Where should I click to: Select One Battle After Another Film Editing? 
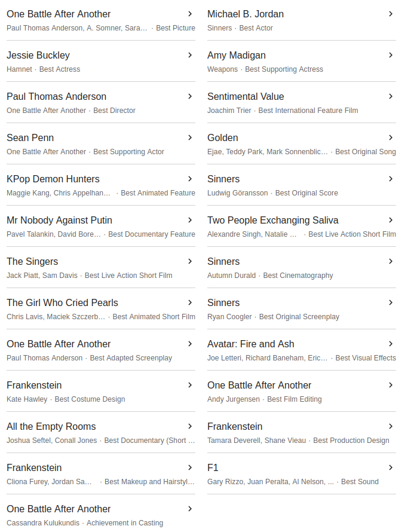[302, 392]
